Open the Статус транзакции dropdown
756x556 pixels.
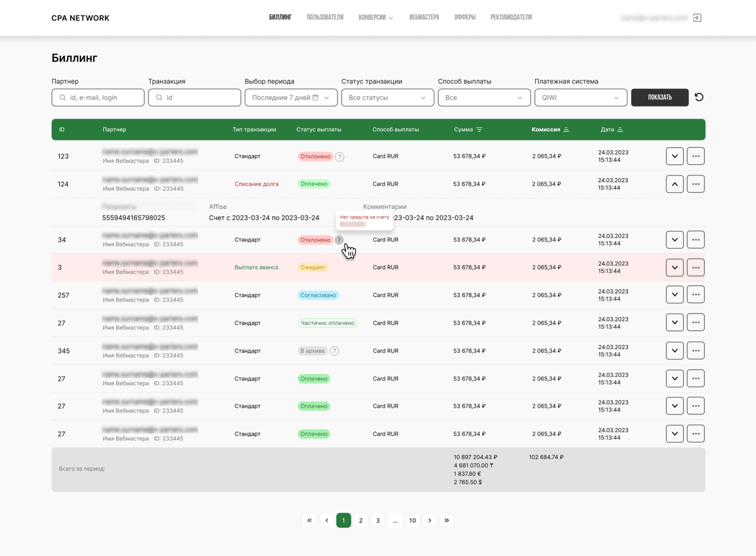pyautogui.click(x=388, y=97)
